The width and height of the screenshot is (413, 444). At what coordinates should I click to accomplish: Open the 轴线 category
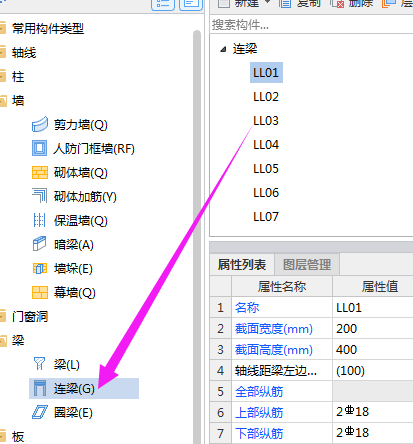(x=24, y=53)
